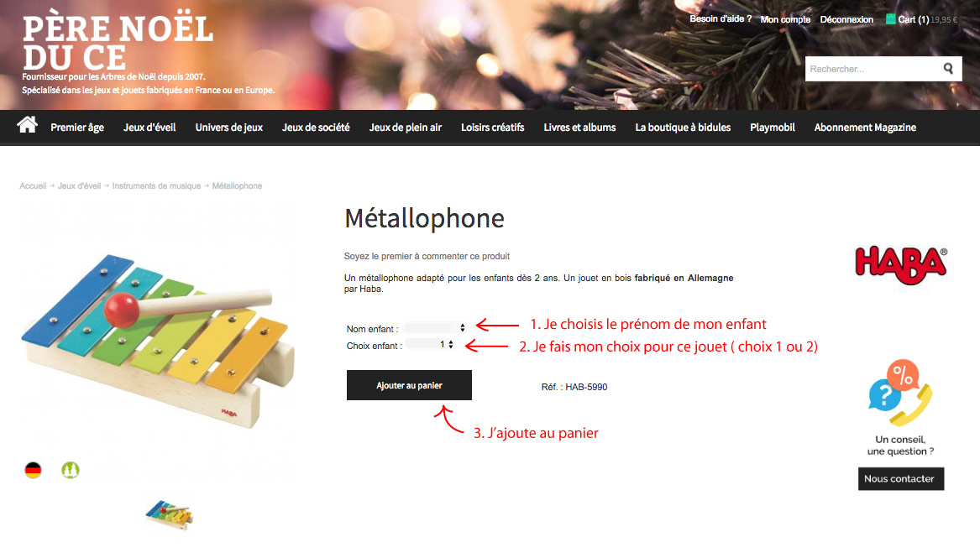The image size is (980, 558).
Task: Click the German flag icon
Action: (33, 470)
